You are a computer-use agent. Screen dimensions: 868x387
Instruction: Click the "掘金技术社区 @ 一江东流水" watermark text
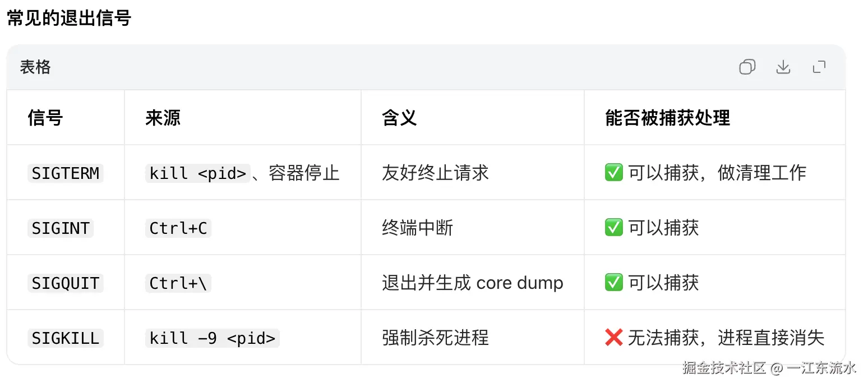pyautogui.click(x=769, y=368)
